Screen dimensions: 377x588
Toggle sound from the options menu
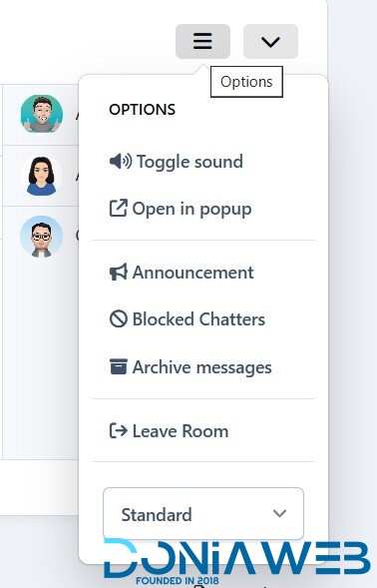[x=189, y=162]
